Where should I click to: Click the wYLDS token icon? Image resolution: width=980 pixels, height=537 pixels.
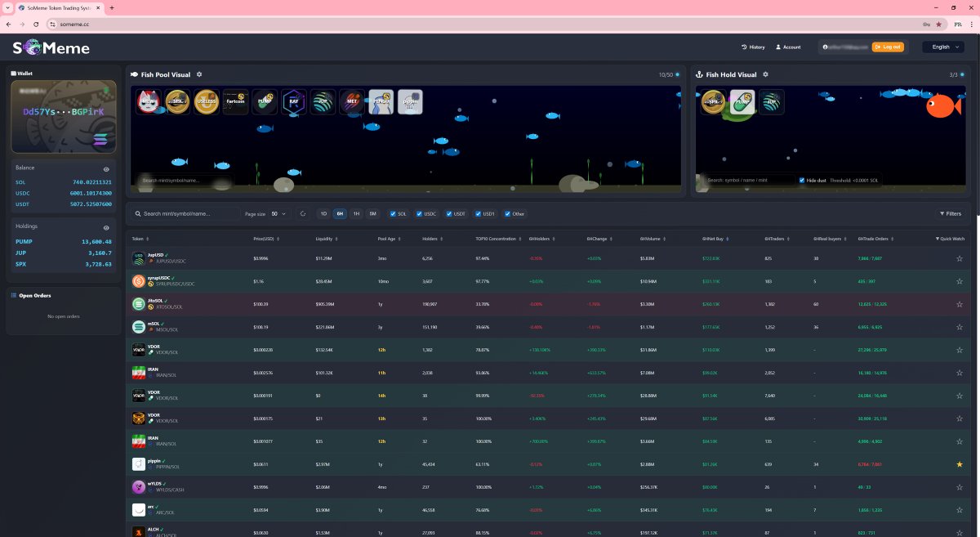[x=139, y=486]
